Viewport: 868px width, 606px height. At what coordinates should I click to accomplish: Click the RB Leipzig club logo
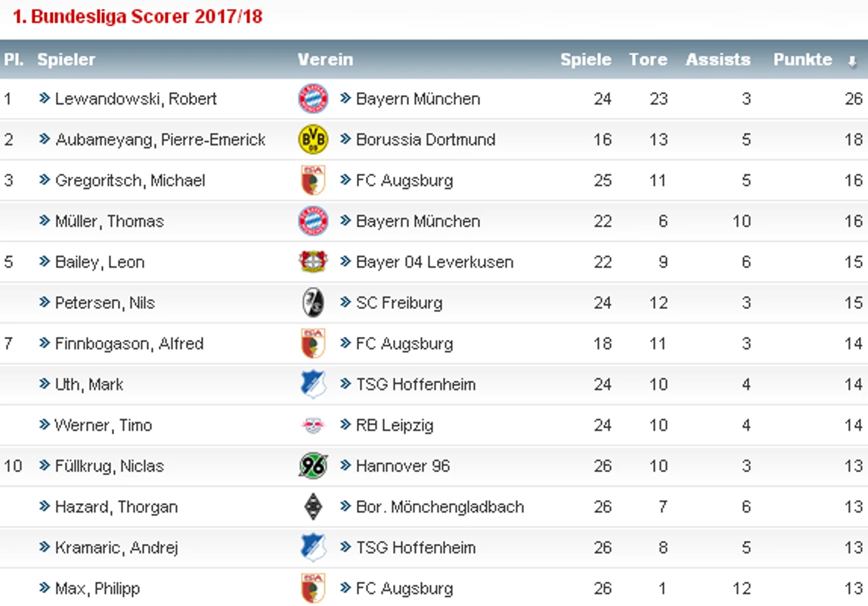pos(313,425)
